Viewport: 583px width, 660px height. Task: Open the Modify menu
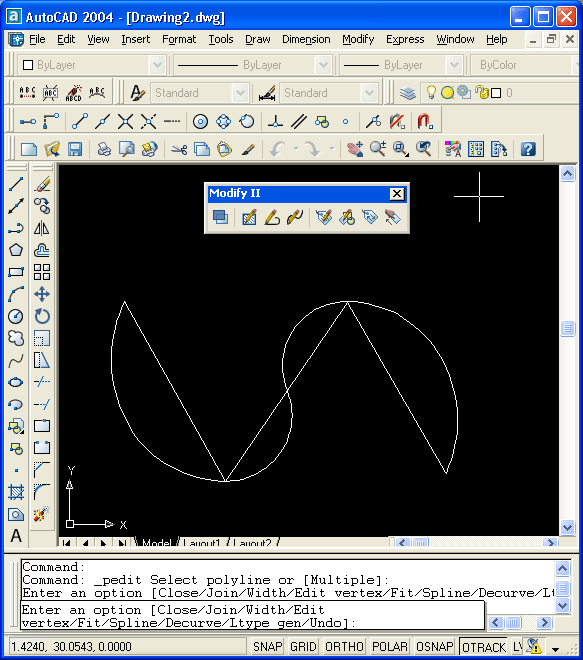click(358, 39)
